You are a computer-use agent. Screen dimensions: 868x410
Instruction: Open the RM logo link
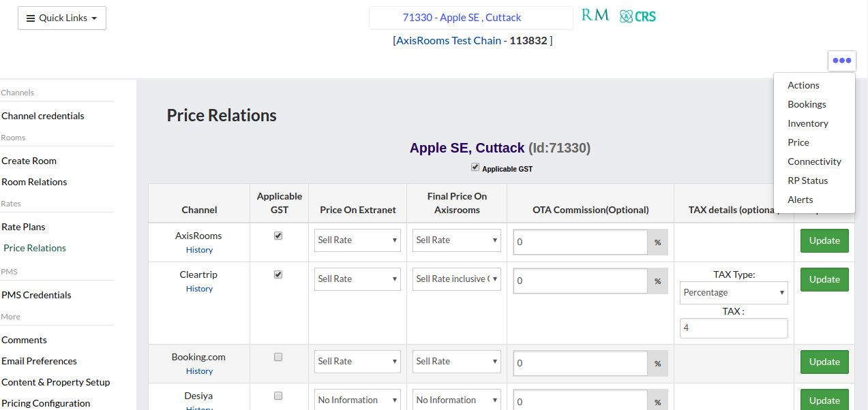[x=595, y=15]
